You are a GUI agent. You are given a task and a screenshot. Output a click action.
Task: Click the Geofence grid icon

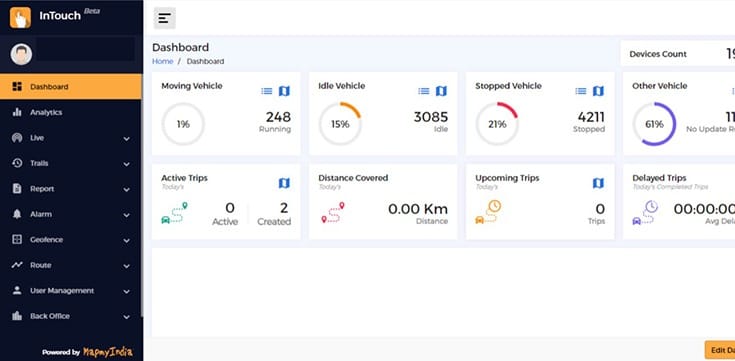[x=17, y=239]
